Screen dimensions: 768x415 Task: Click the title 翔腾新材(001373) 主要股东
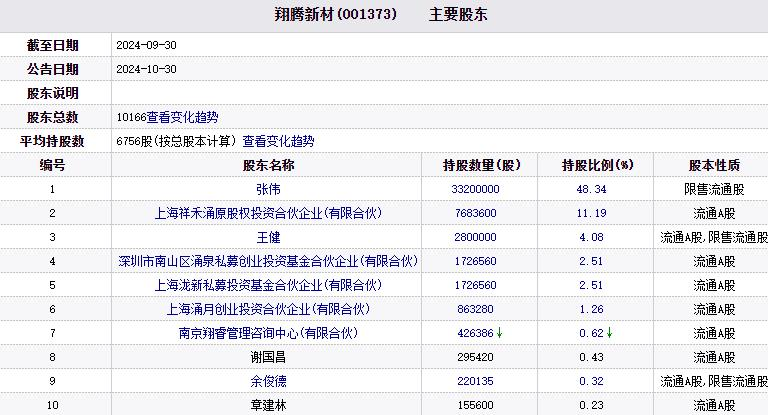coord(383,15)
